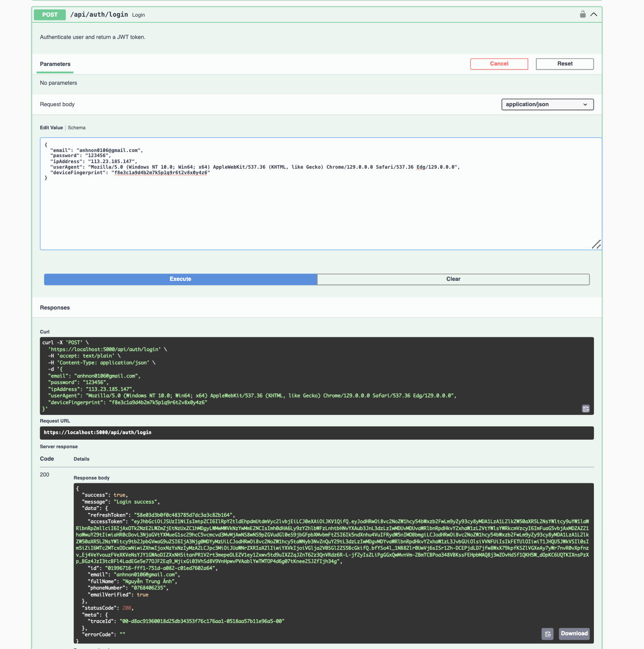
Task: Switch to the Schema tab
Action: 77,128
